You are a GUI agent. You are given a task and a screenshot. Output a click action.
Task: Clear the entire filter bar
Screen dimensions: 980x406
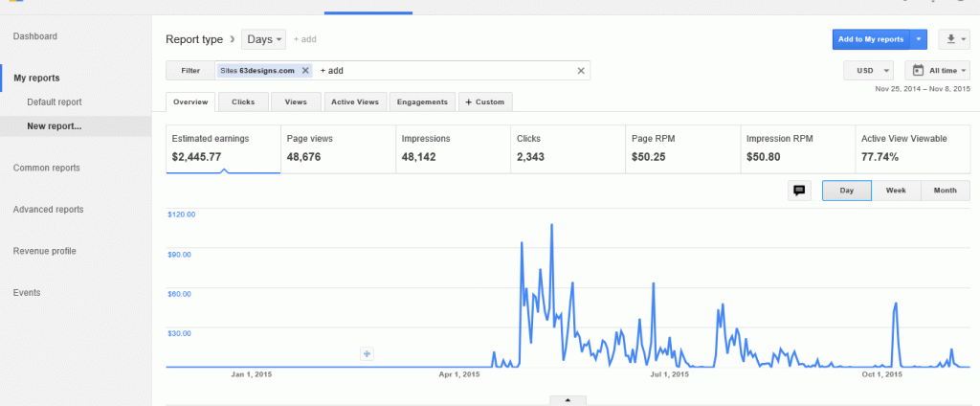(x=581, y=71)
